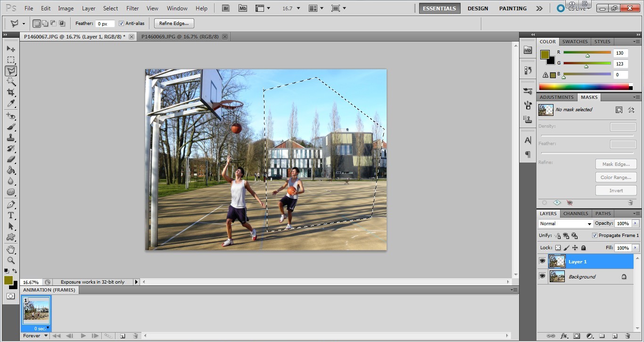Select the Eyedropper tool
Viewport: 644px width, 342px height.
[11, 104]
